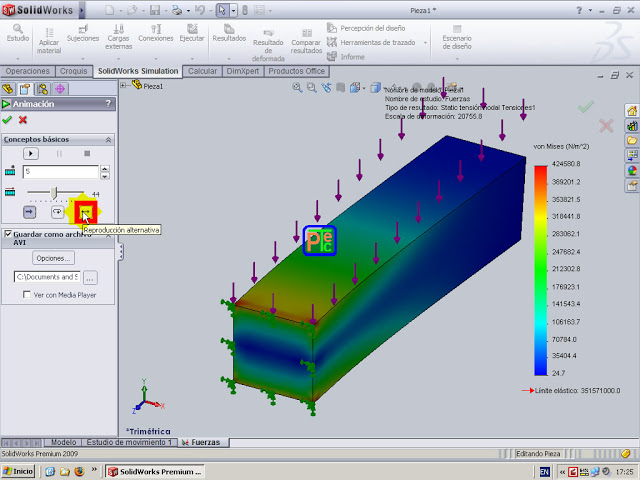Viewport: 640px width, 480px height.
Task: Click the Save icon in title toolbar
Action: pos(155,10)
